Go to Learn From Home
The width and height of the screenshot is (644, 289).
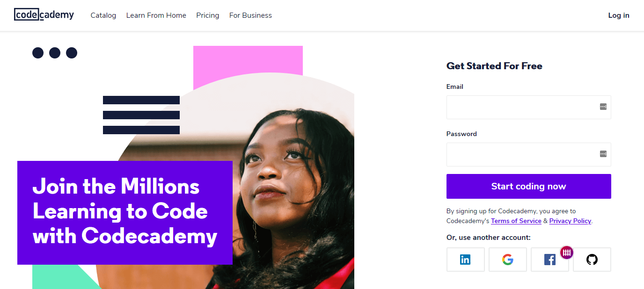point(156,15)
